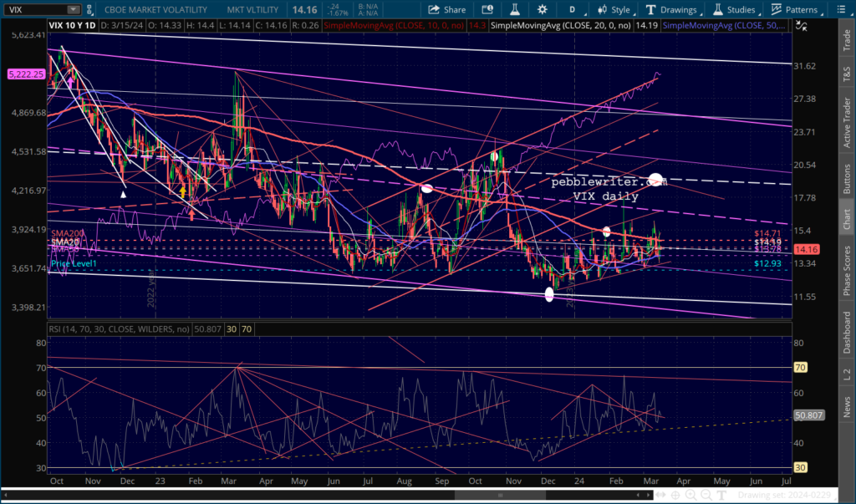Switch to the Trade sidebar tab

(847, 39)
